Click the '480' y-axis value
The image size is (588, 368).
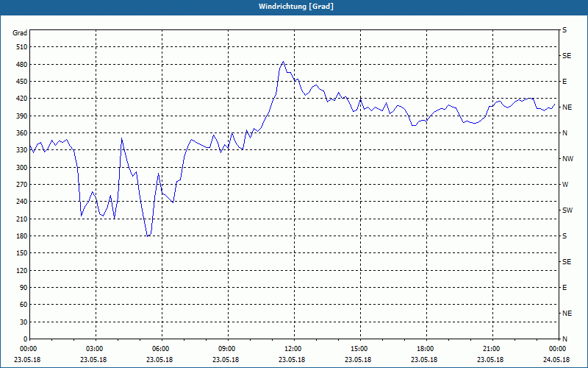(22, 65)
